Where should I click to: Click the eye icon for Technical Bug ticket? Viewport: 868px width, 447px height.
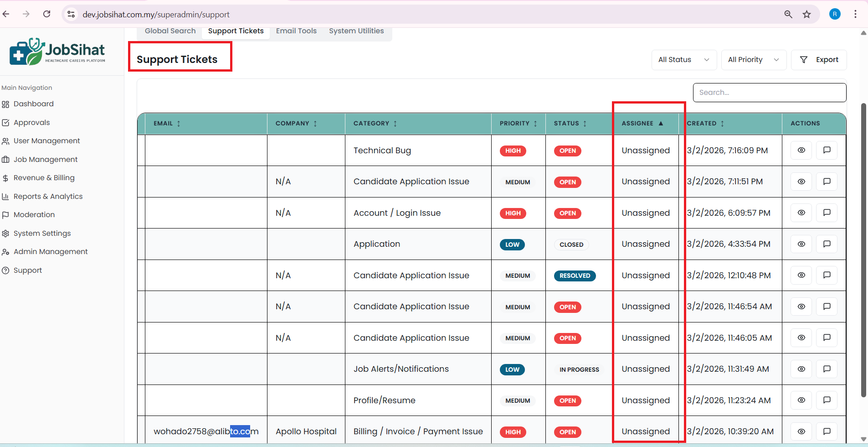801,150
